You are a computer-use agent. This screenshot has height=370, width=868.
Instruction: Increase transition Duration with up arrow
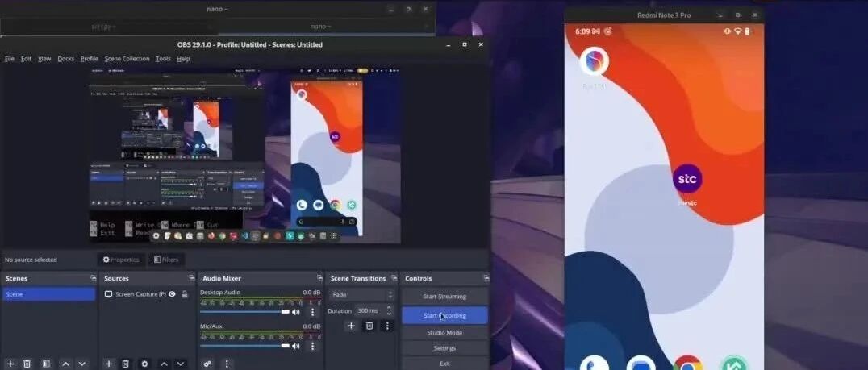389,307
